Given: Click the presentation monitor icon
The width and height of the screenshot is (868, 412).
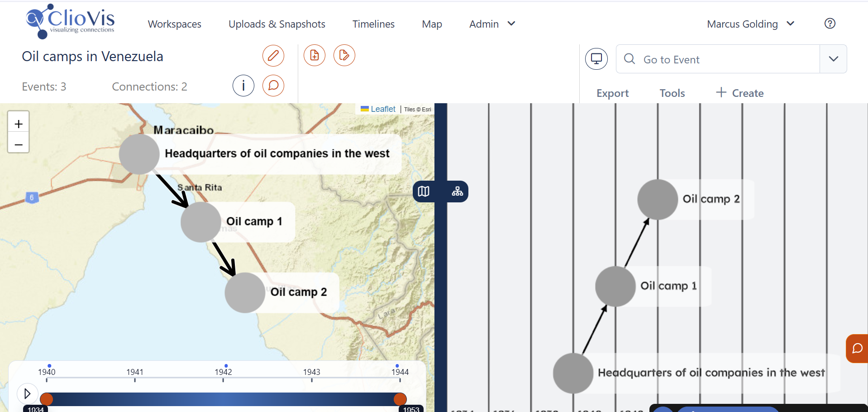Looking at the screenshot, I should pyautogui.click(x=596, y=59).
